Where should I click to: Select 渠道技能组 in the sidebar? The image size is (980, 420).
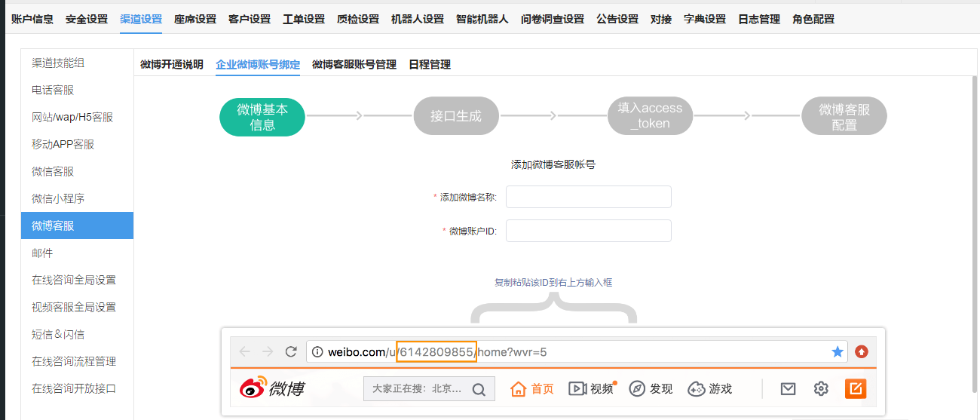(x=77, y=63)
